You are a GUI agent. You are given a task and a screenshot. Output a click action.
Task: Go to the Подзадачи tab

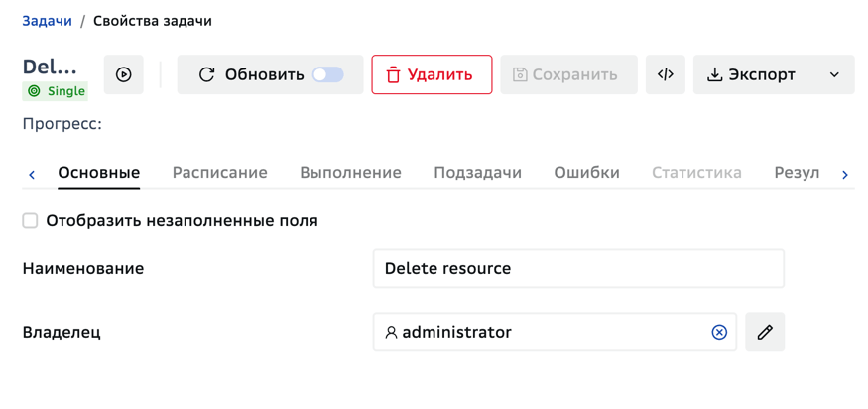click(x=478, y=173)
